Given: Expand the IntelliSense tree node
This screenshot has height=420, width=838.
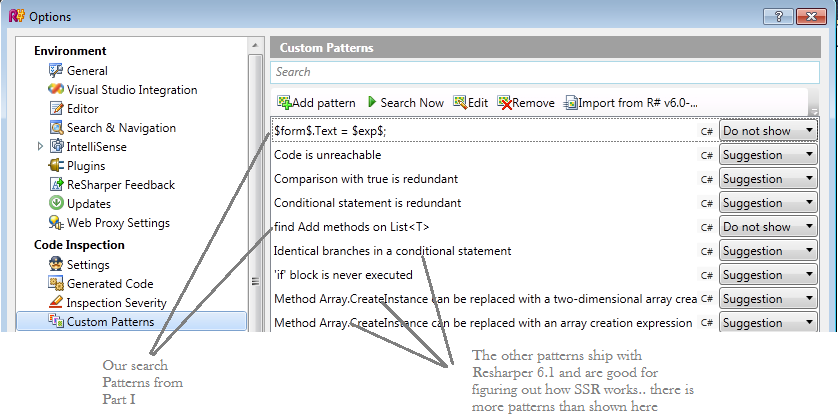Looking at the screenshot, I should pyautogui.click(x=40, y=146).
